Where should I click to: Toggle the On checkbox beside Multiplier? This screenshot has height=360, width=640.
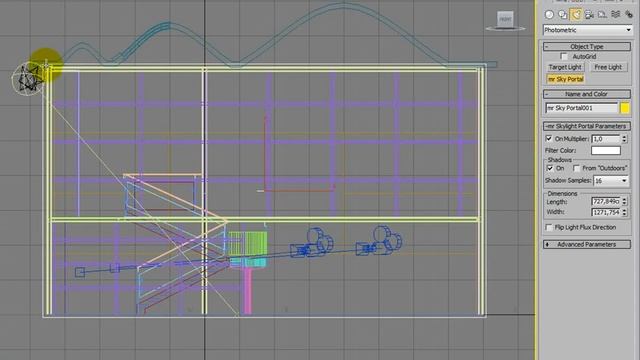[x=549, y=139]
